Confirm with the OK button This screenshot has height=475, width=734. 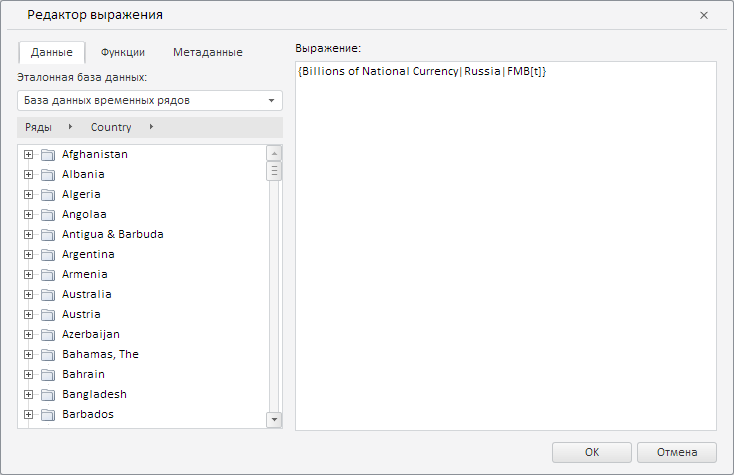pos(591,452)
